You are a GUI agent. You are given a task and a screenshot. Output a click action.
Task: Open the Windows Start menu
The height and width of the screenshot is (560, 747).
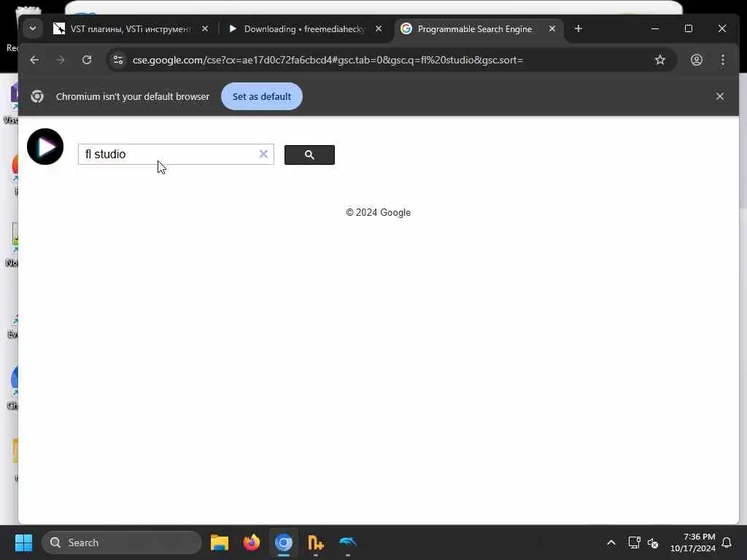pos(23,542)
